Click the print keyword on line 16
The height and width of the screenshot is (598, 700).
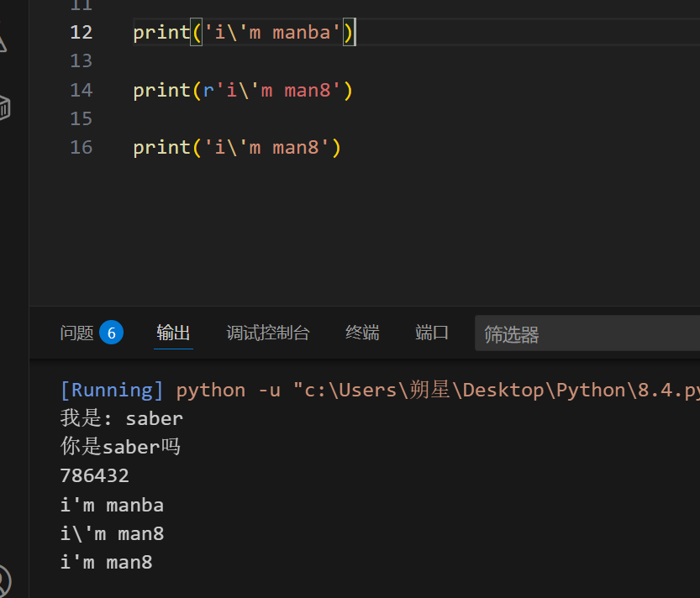(161, 148)
